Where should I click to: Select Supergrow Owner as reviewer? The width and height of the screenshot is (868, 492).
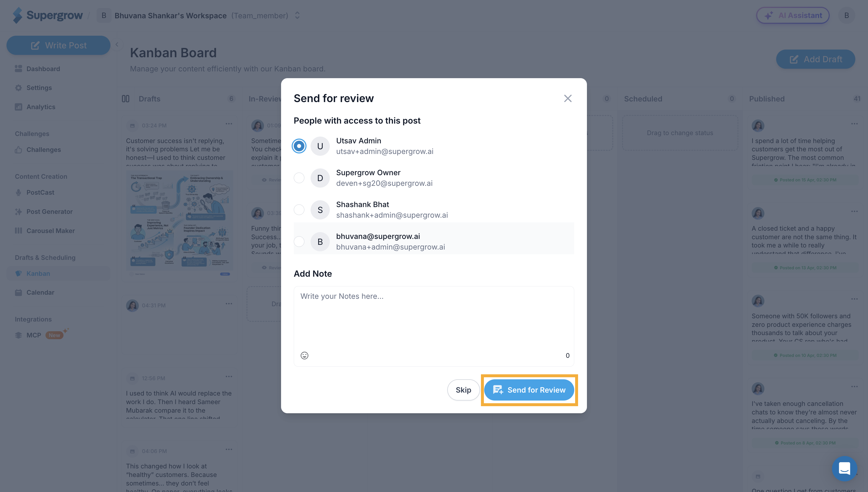coord(299,178)
